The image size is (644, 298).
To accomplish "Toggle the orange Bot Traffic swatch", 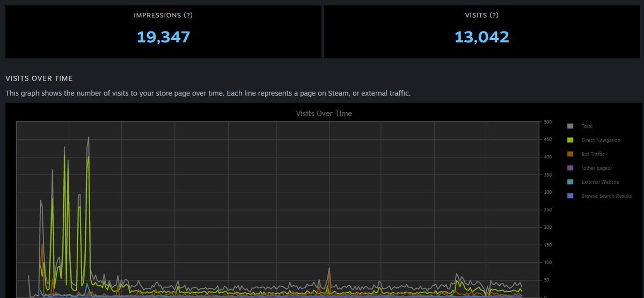I will 570,154.
